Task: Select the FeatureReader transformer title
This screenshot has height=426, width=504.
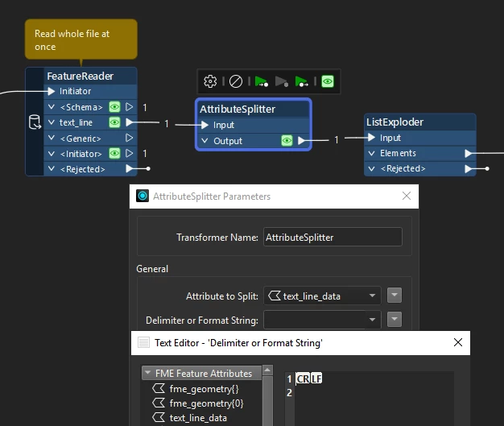Action: 80,77
